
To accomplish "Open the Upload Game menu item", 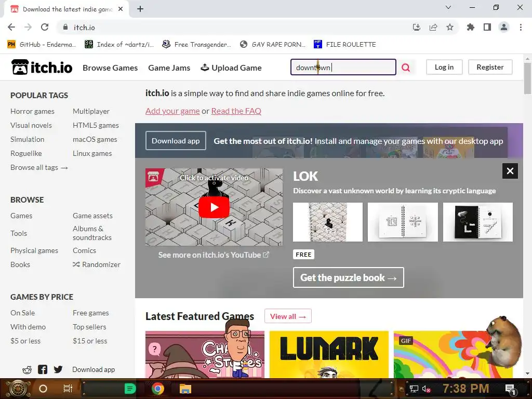I will coord(231,68).
